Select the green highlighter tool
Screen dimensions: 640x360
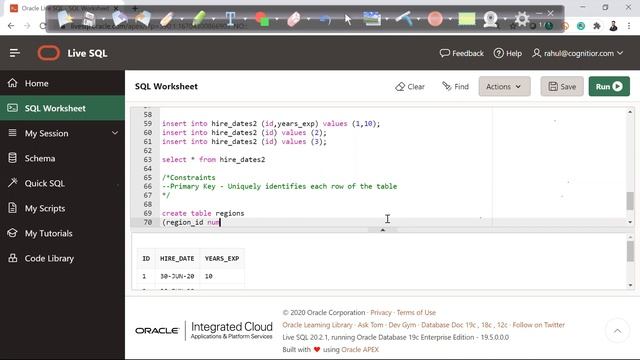point(199,18)
